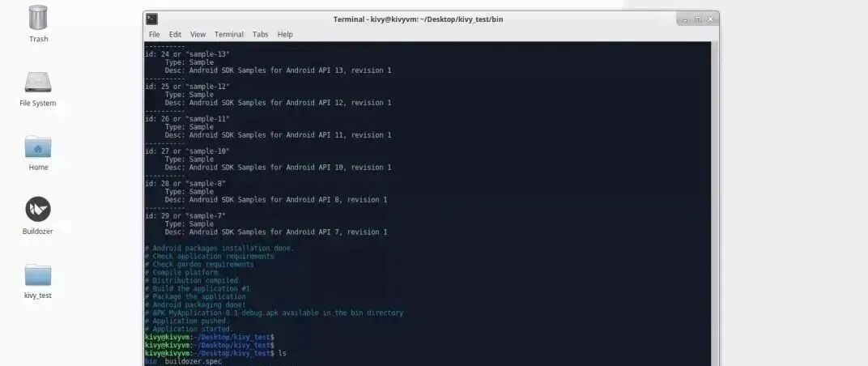Open the Terminal menu
Viewport: 868px width, 366px height.
(x=228, y=34)
